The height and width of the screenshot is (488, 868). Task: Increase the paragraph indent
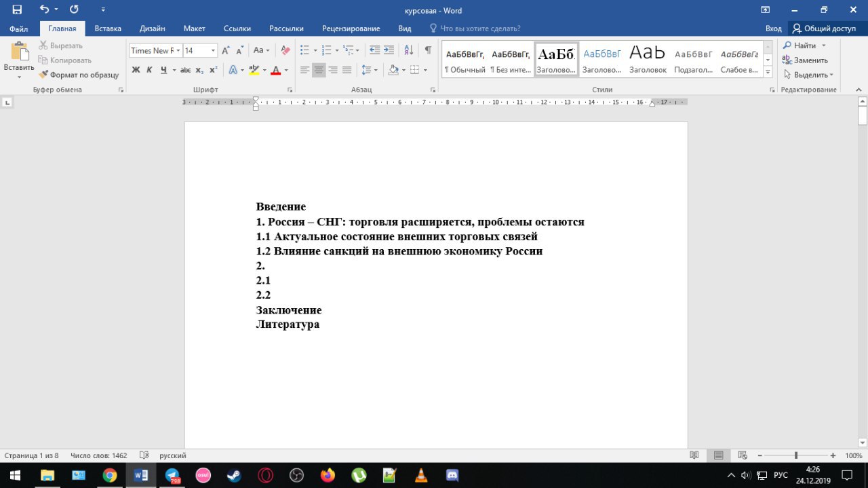(389, 50)
